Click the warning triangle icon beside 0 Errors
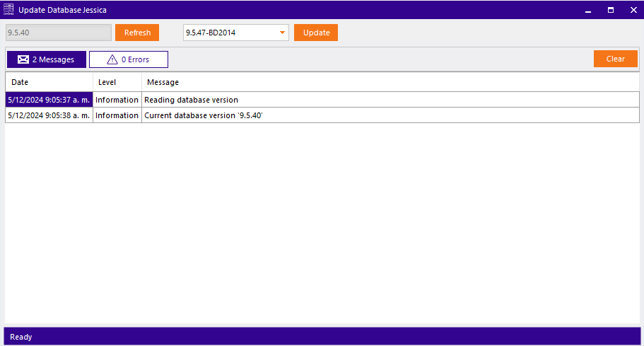Image resolution: width=644 pixels, height=346 pixels. point(112,59)
